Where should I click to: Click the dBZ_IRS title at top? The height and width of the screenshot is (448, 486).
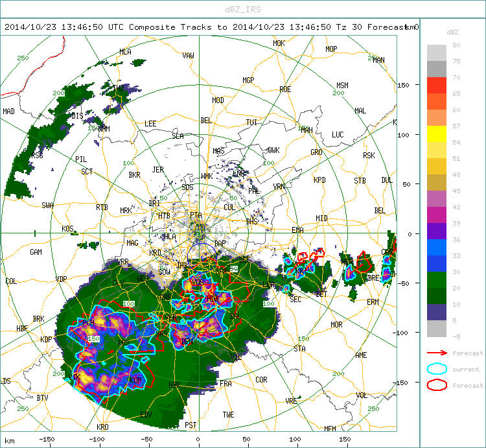243,10
